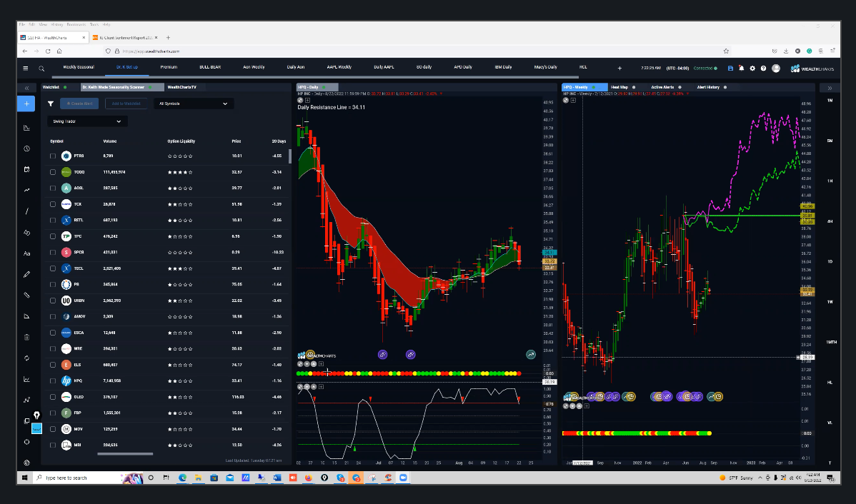This screenshot has height=504, width=856.
Task: Select the TECL symbol row text
Action: point(79,268)
